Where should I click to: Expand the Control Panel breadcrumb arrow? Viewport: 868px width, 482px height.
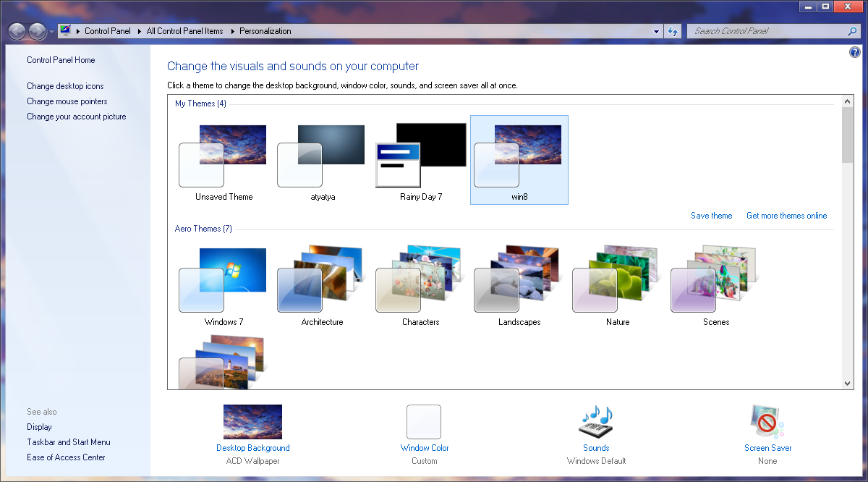(x=77, y=31)
